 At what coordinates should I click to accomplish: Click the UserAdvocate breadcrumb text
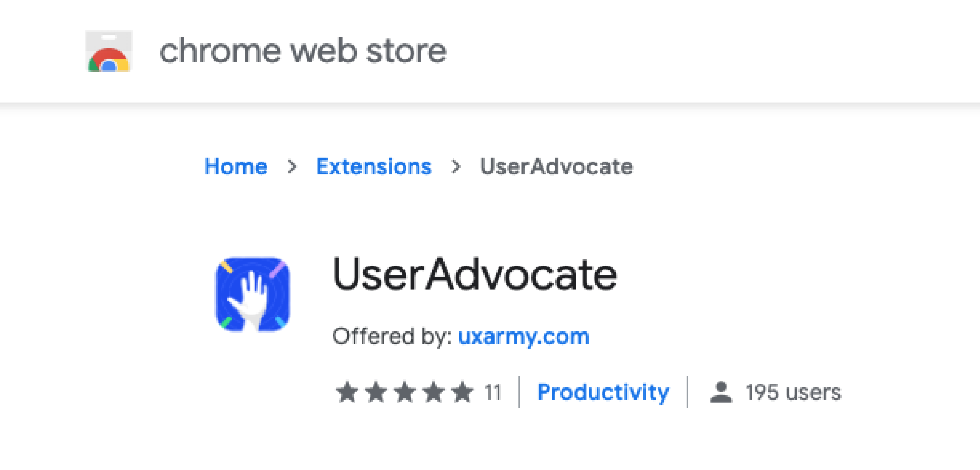tap(556, 167)
